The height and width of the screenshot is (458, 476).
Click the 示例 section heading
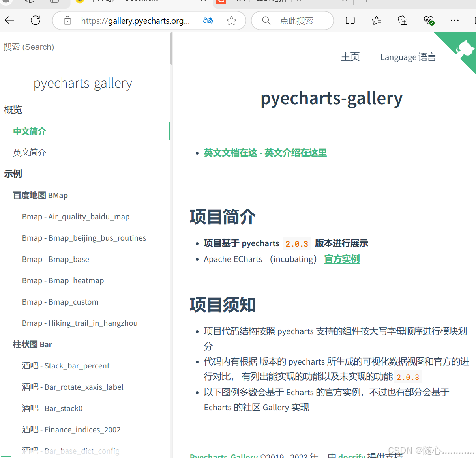point(13,174)
